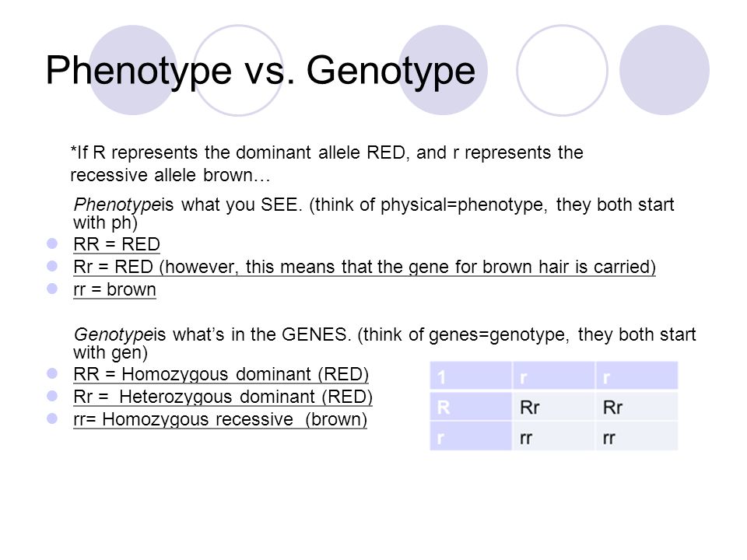Image resolution: width=747 pixels, height=560 pixels.
Task: Click the lowercase 'r' row header cell
Action: tap(471, 436)
